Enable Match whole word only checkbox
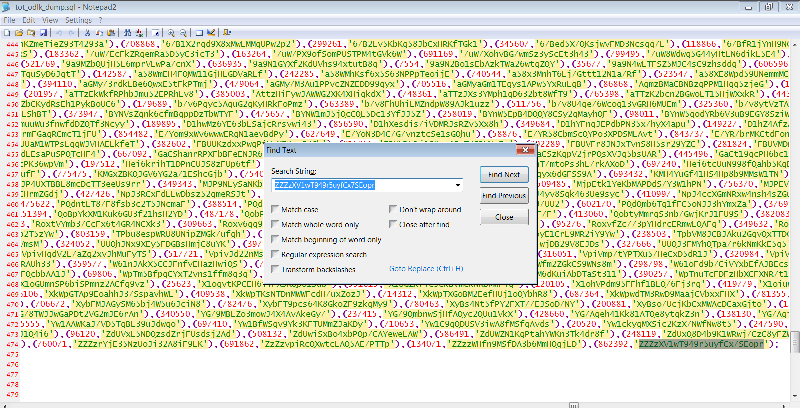Image resolution: width=800 pixels, height=408 pixels. tap(275, 224)
